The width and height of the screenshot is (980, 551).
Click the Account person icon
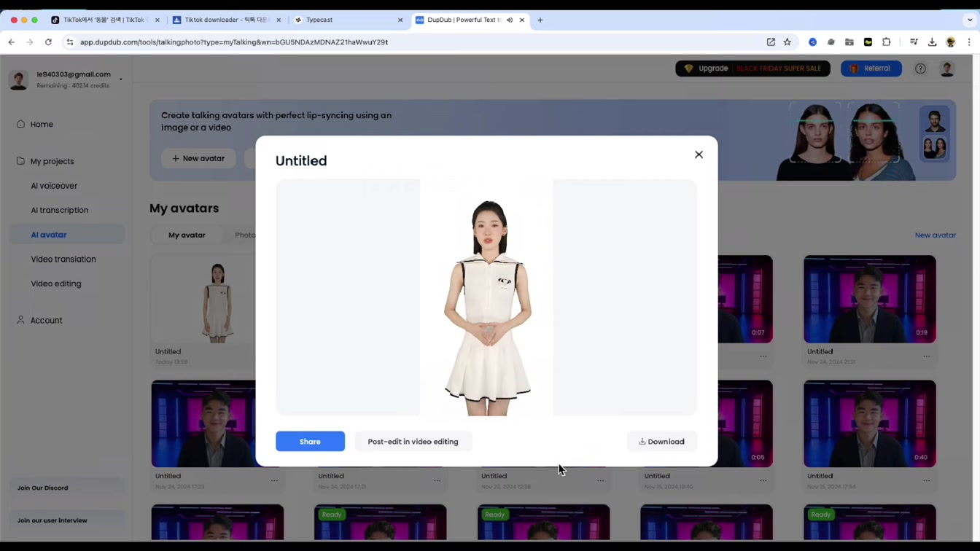[20, 320]
